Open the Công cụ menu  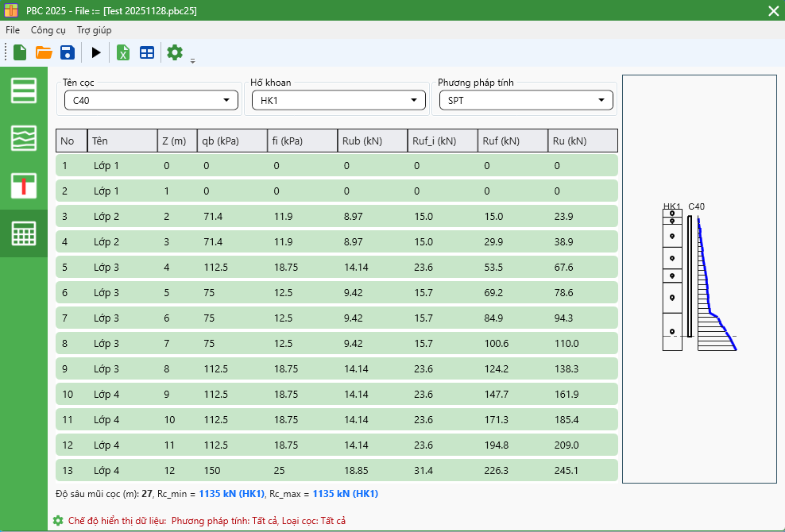click(48, 30)
